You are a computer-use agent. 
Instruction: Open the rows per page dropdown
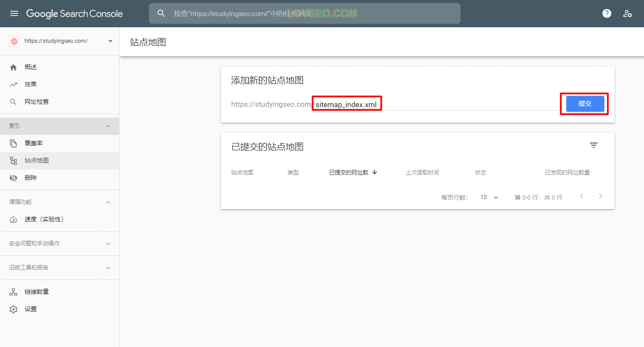489,197
